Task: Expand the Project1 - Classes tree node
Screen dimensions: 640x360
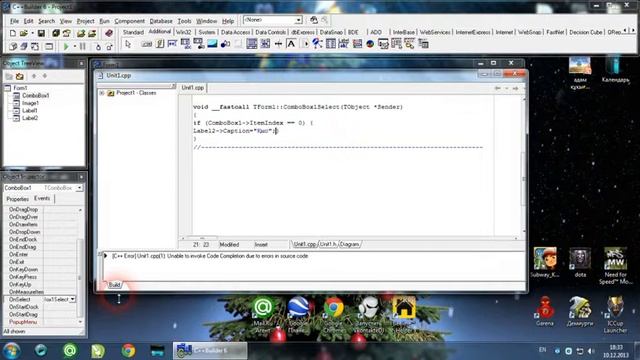Action: [x=102, y=93]
